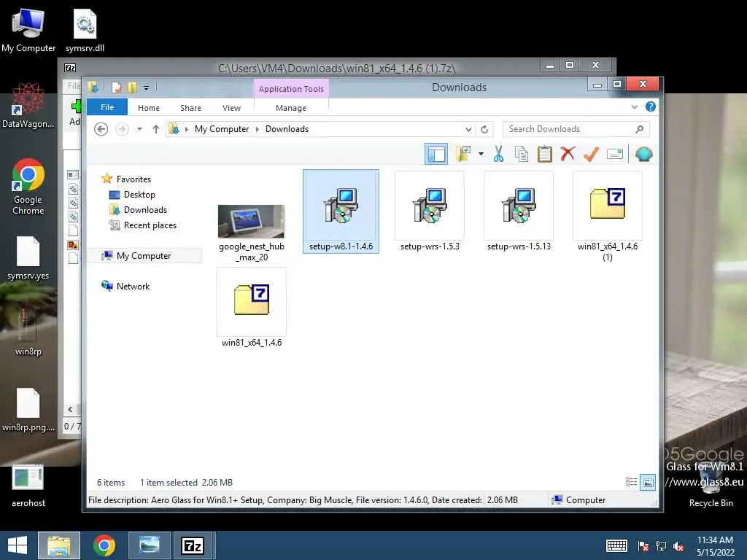Select Network in navigation pane
Screen dimensions: 747x560
coord(125,286)
